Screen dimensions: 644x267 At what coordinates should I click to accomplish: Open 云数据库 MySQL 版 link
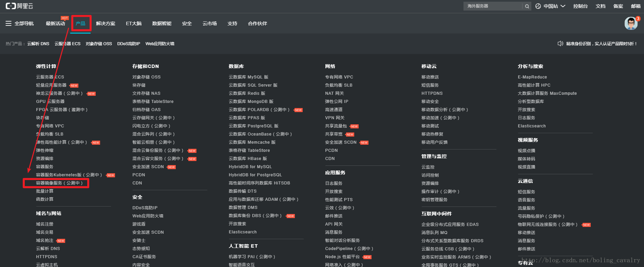pyautogui.click(x=248, y=77)
